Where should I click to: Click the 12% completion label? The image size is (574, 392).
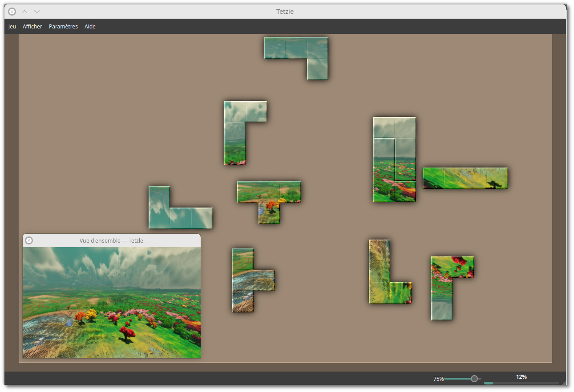[521, 377]
